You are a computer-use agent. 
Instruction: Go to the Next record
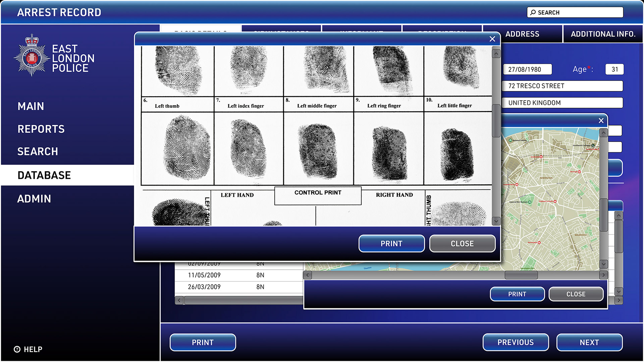pos(589,342)
